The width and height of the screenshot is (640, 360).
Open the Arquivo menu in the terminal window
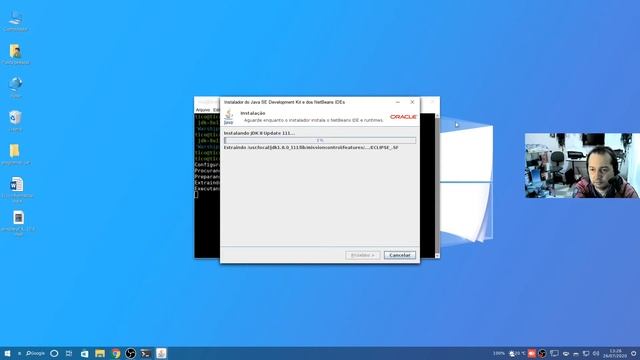click(202, 110)
